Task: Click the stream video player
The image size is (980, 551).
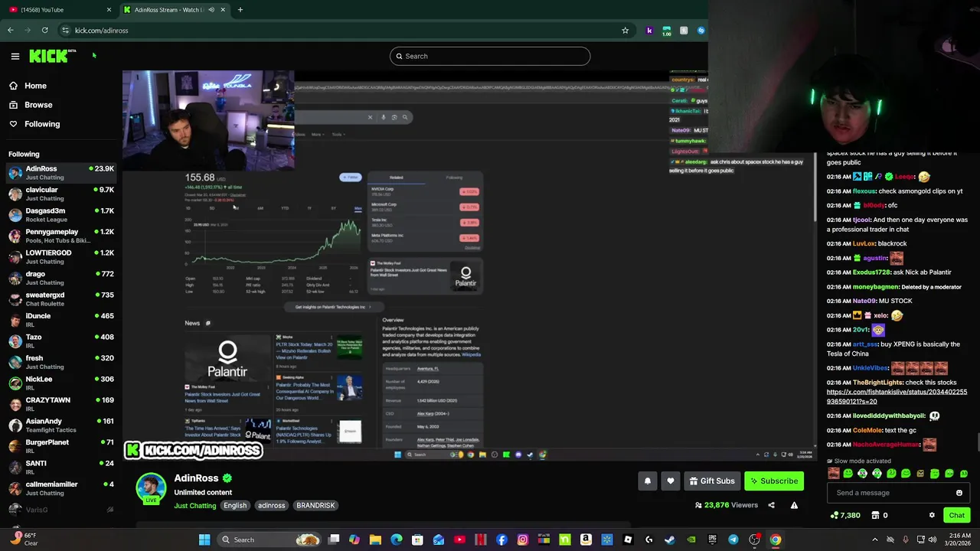Action: tap(469, 264)
